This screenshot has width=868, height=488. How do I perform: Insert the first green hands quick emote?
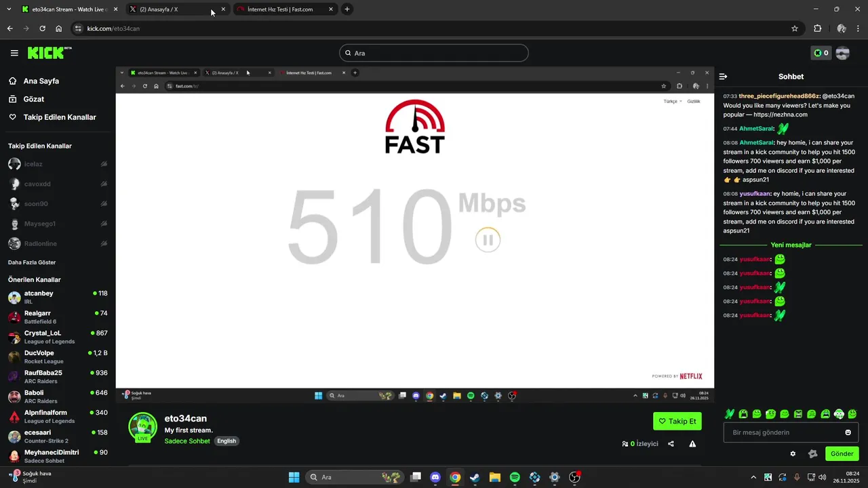[x=730, y=414]
